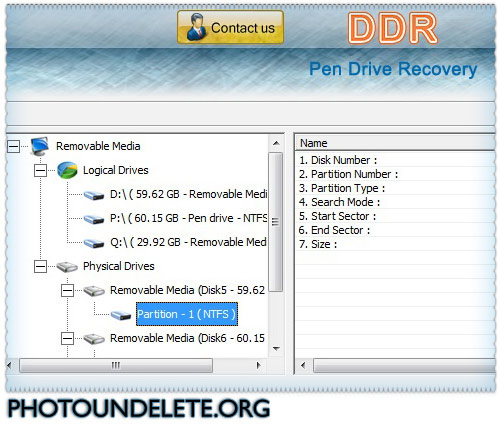This screenshot has width=500, height=425.
Task: Collapse the Removable Media Disk6 node
Action: click(x=67, y=338)
